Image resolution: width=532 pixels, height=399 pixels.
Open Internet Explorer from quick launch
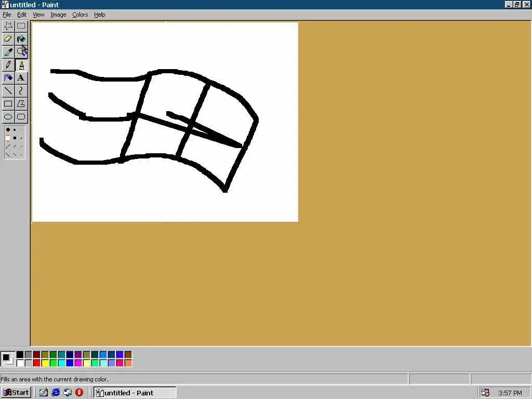tap(56, 393)
